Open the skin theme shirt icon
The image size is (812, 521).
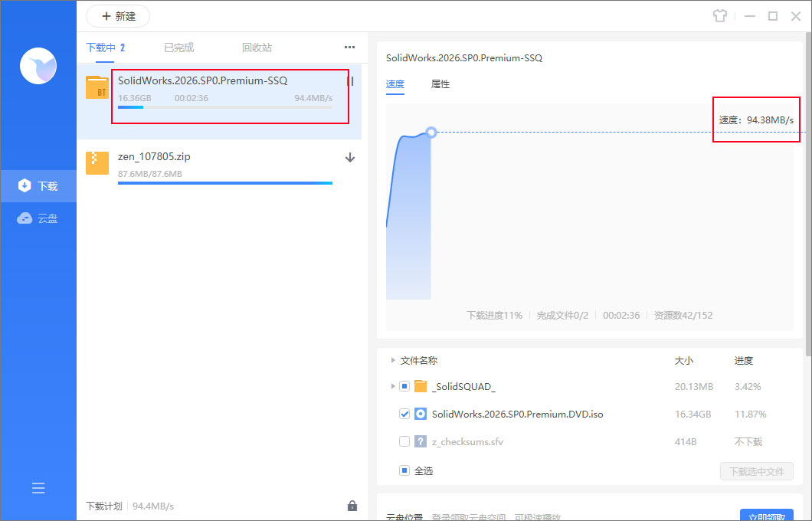[720, 16]
